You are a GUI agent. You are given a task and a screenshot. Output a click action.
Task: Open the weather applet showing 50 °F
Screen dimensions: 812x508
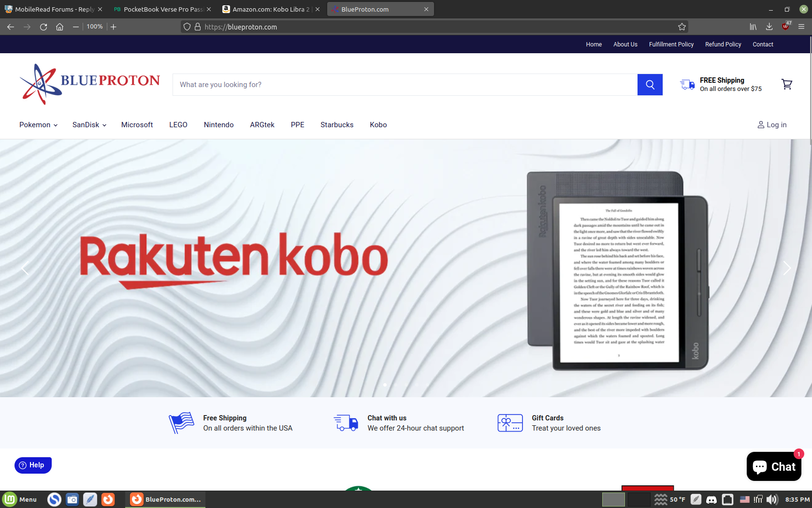point(670,499)
